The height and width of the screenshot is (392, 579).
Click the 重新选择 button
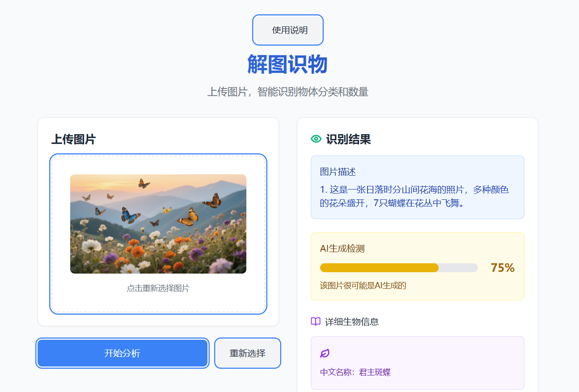click(247, 353)
